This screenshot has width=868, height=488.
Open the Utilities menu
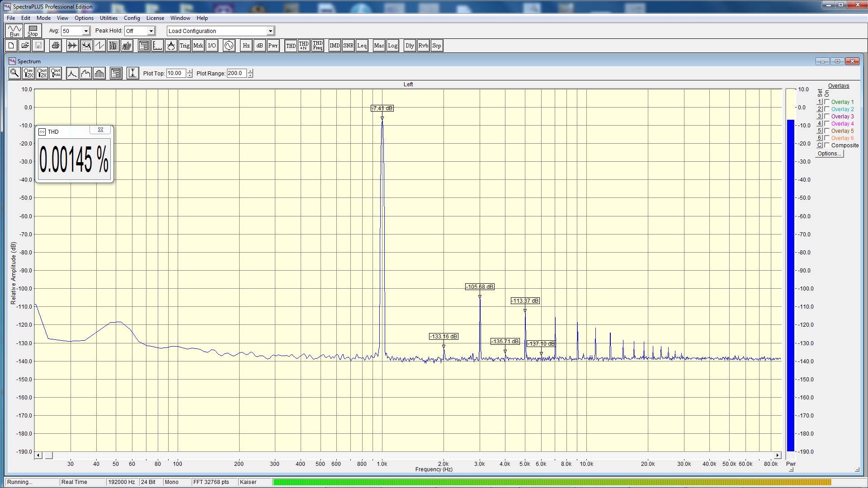(108, 18)
